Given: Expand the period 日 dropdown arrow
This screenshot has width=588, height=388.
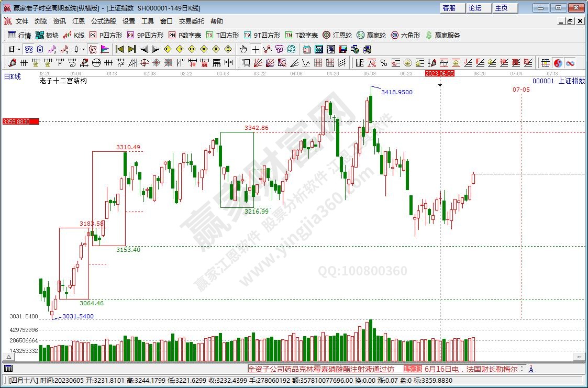Looking at the screenshot, I should coord(19,49).
